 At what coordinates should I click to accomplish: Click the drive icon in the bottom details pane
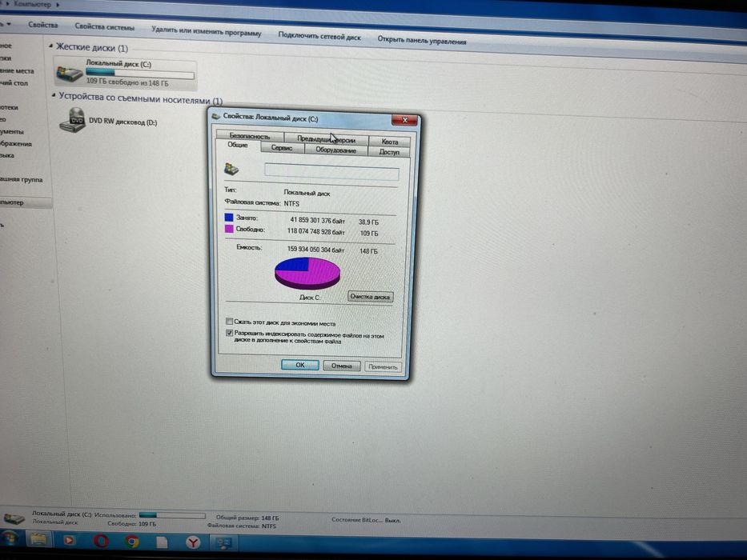(x=14, y=518)
